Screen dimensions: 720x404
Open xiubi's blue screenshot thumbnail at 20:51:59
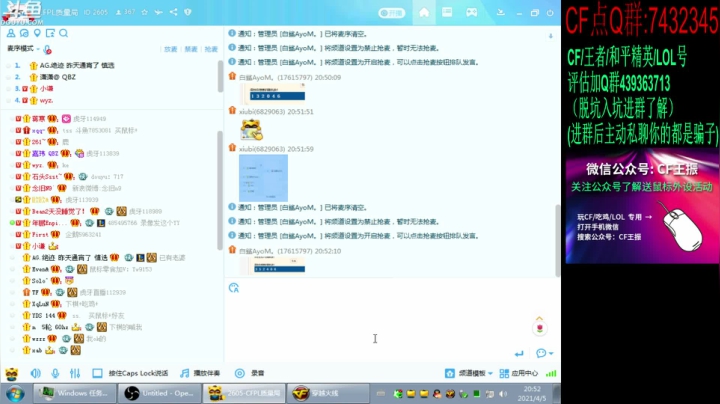264,178
